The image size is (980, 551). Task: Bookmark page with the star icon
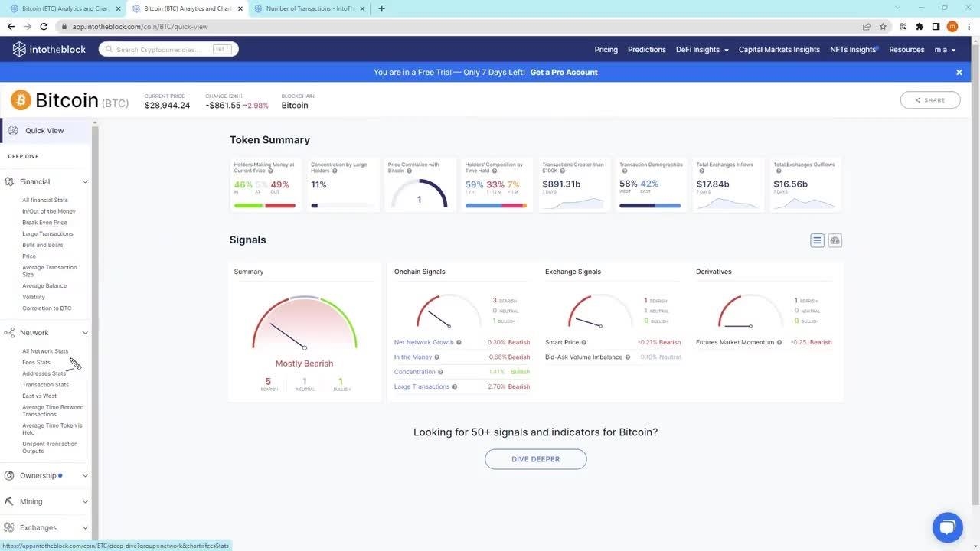(883, 27)
